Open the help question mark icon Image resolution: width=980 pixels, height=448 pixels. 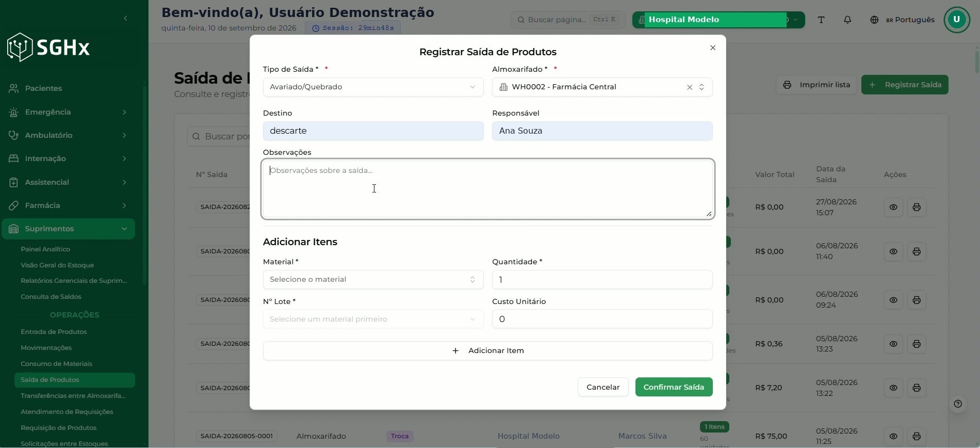coord(958,404)
